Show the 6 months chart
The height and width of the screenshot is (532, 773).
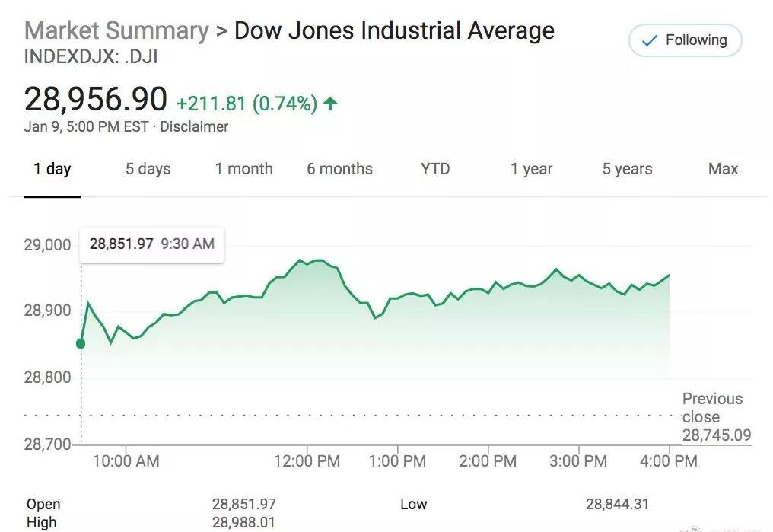pyautogui.click(x=339, y=169)
